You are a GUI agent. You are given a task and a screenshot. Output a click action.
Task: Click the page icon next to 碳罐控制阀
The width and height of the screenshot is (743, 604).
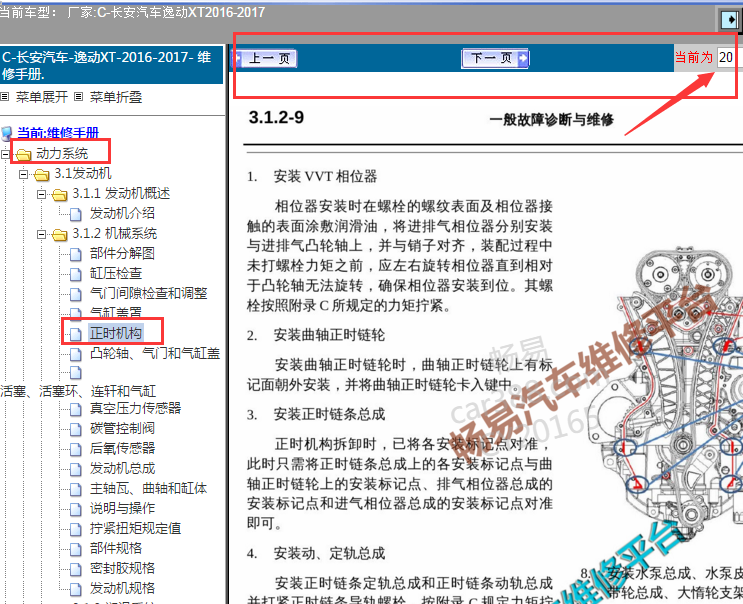pyautogui.click(x=76, y=429)
